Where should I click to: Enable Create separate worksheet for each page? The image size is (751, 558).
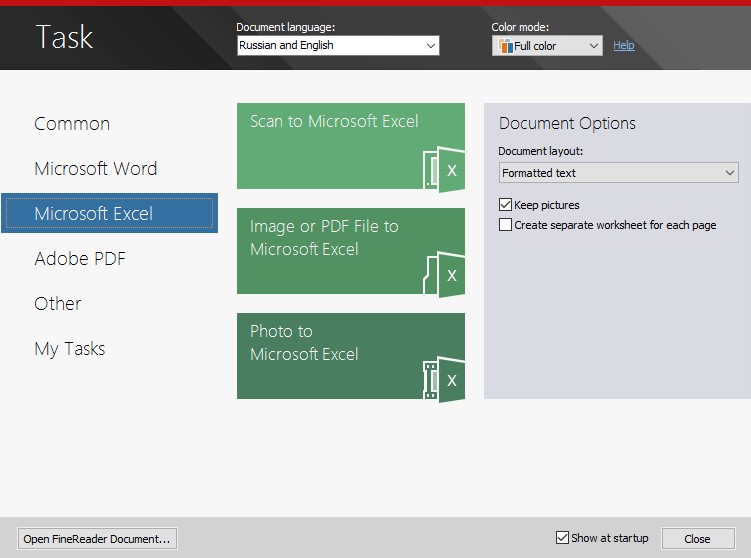[x=505, y=225]
